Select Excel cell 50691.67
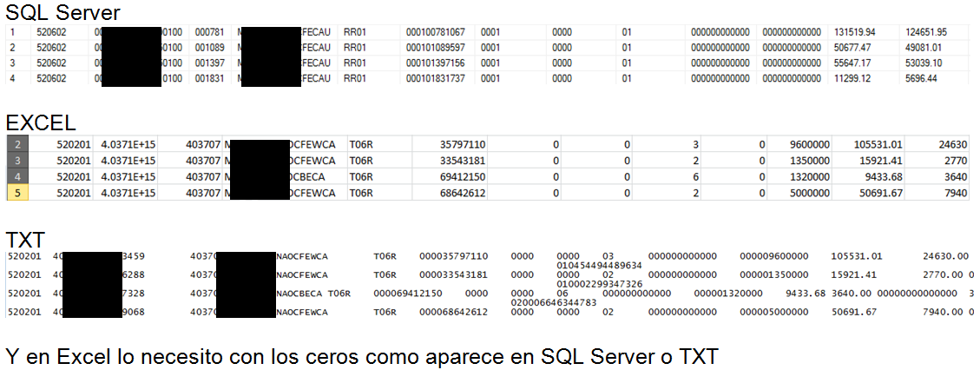The image size is (980, 370). (869, 193)
